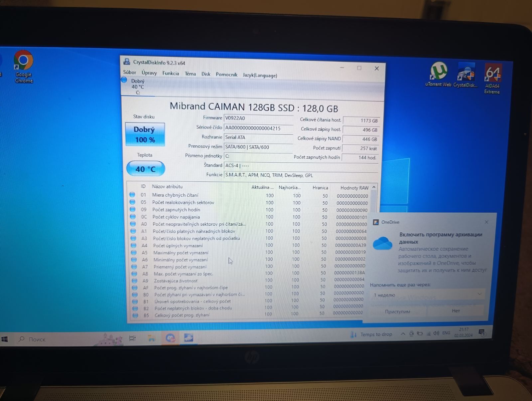This screenshot has width=532, height=401.
Task: Open File Explorer from the taskbar
Action: [x=152, y=338]
